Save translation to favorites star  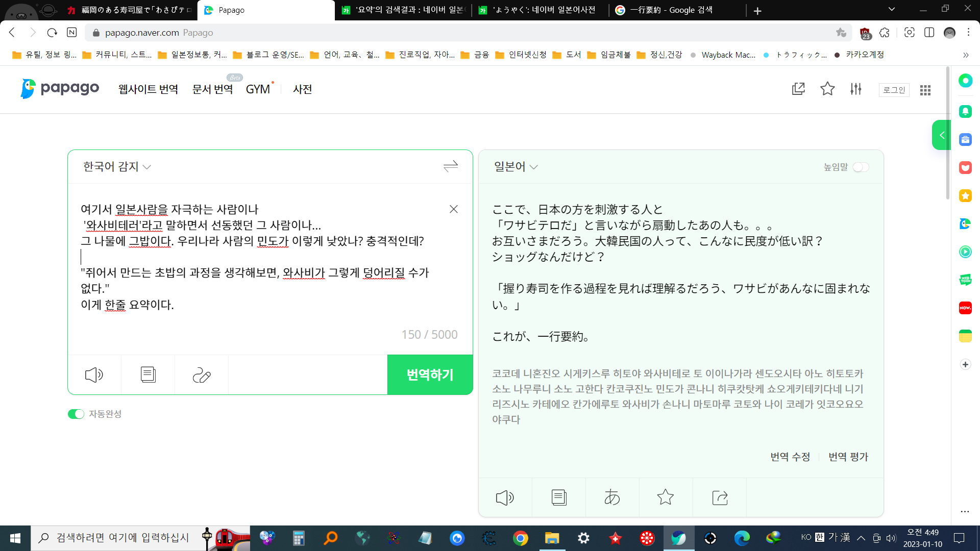pos(665,497)
